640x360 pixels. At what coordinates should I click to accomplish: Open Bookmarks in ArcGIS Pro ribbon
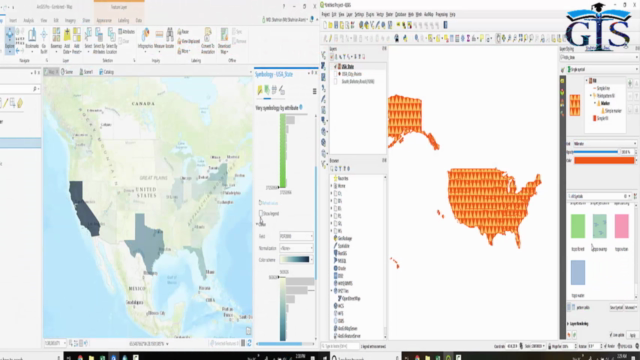[32, 39]
